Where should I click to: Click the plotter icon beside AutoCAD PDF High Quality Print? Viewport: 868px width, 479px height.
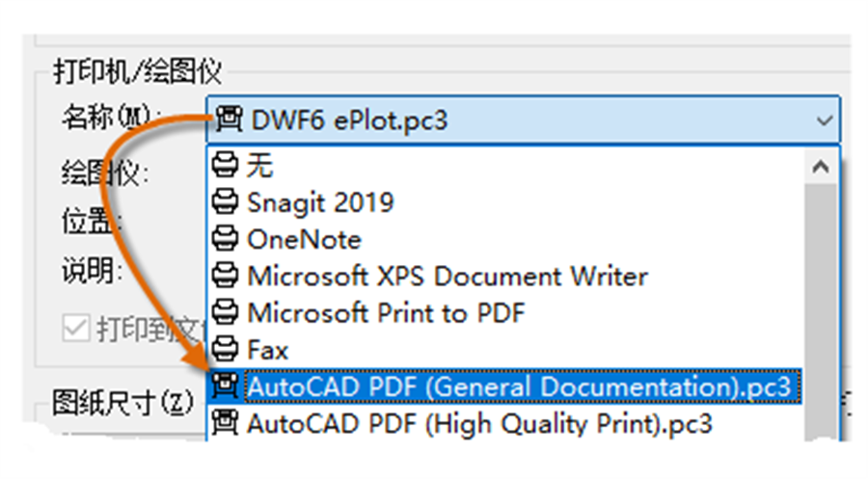coord(226,423)
